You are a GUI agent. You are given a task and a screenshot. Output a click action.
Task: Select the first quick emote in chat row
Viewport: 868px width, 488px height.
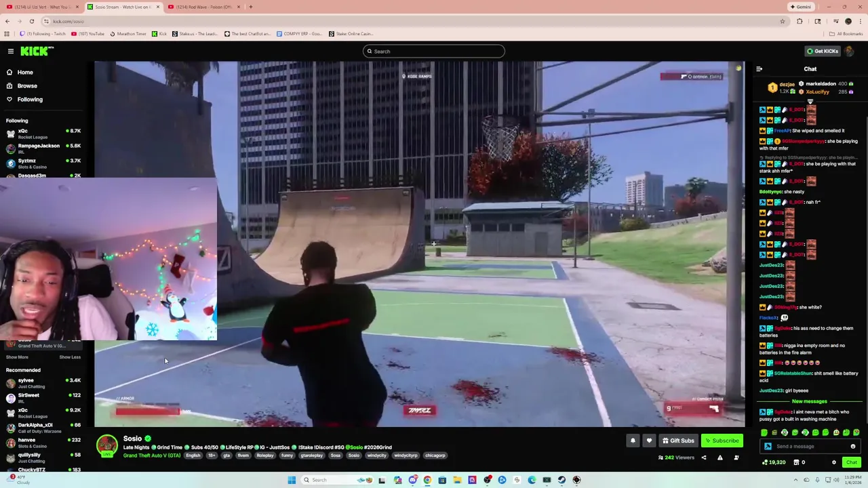tap(764, 432)
